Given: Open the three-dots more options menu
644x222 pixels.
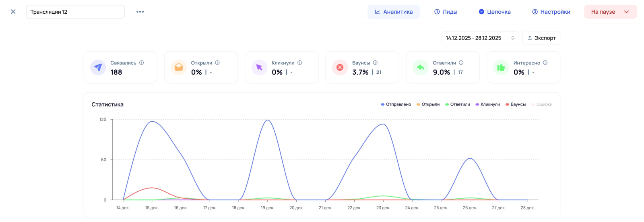Looking at the screenshot, I should click(x=140, y=12).
